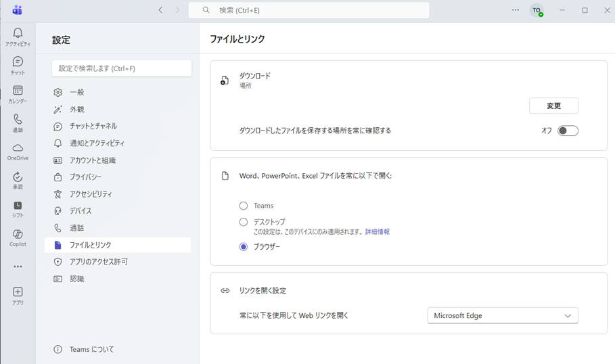Click the ダウンロード section title

[255, 76]
